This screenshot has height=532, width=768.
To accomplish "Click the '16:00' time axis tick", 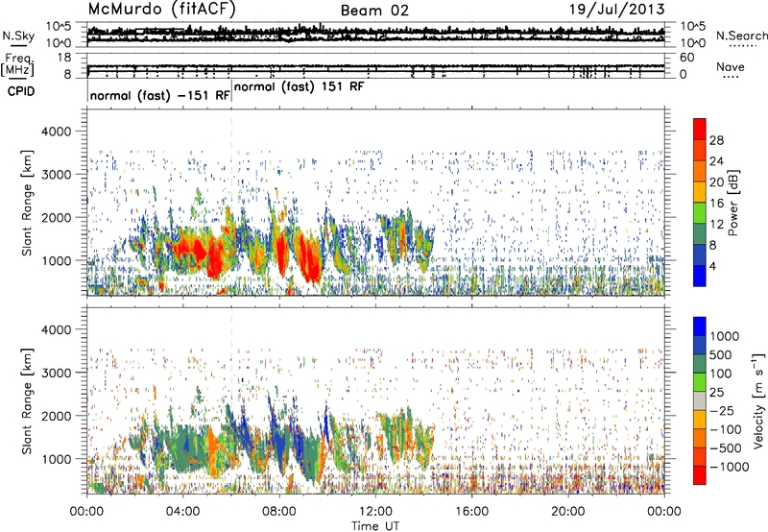I will 471,512.
